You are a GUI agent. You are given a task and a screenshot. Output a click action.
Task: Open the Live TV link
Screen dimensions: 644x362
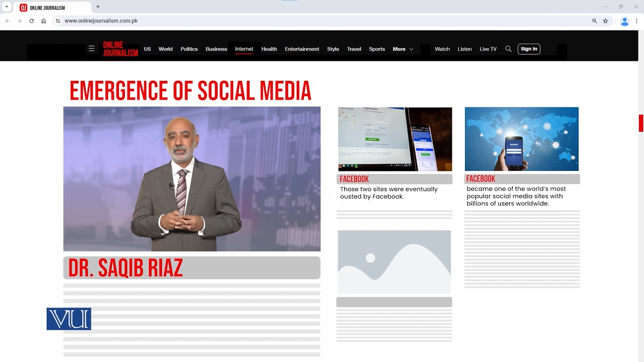click(488, 49)
